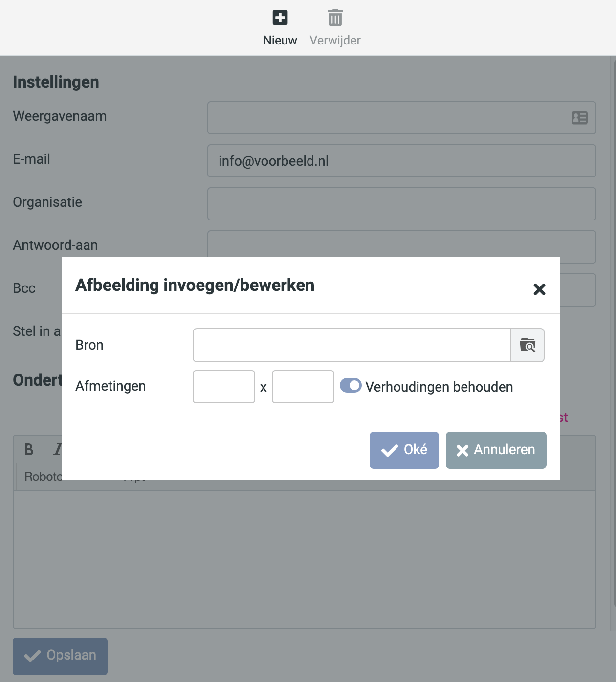Focus the width field under Afmetingen
This screenshot has height=682, width=616.
[x=224, y=387]
